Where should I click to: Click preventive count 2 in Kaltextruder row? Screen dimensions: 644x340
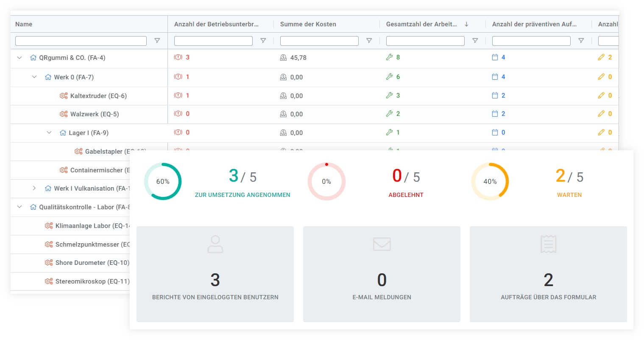coord(503,96)
